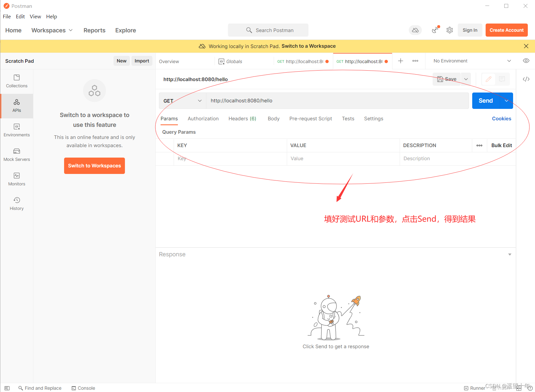Select the Authorization request tab

[203, 119]
